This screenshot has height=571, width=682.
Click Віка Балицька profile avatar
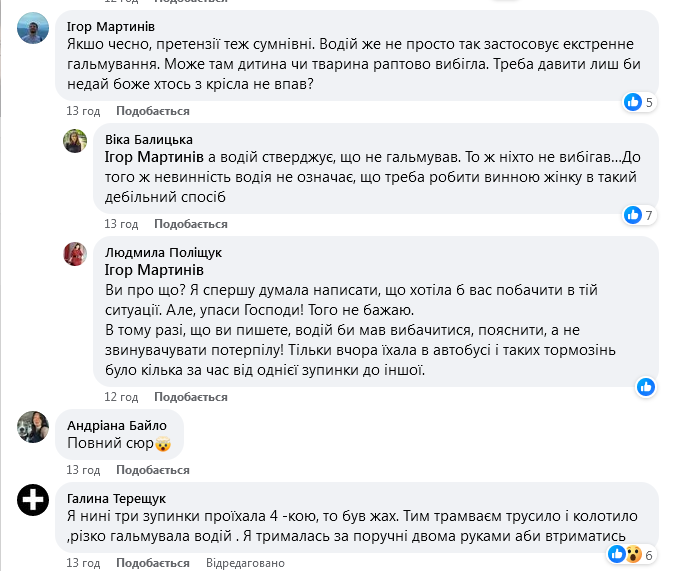coord(75,141)
